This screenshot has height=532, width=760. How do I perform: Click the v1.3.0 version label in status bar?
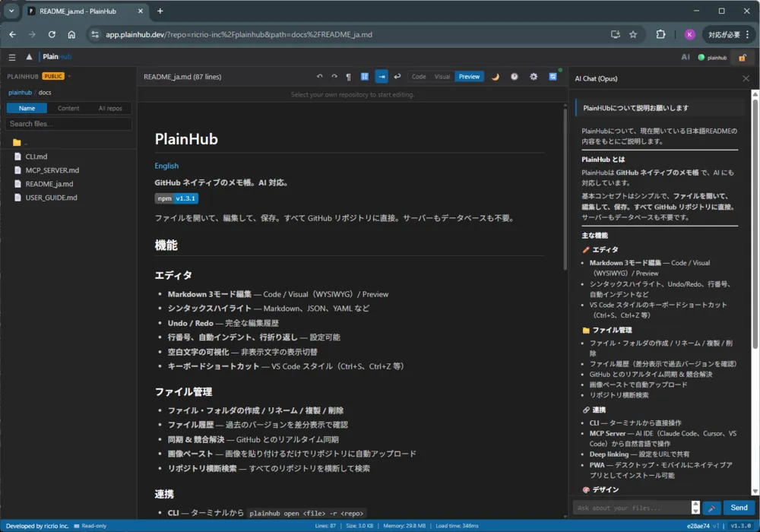click(740, 526)
